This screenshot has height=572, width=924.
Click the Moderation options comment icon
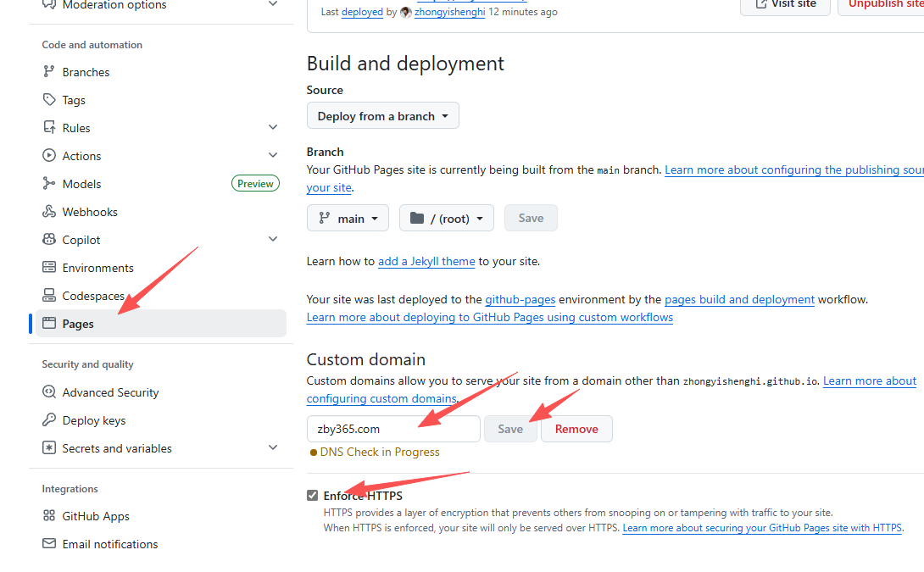coord(49,5)
